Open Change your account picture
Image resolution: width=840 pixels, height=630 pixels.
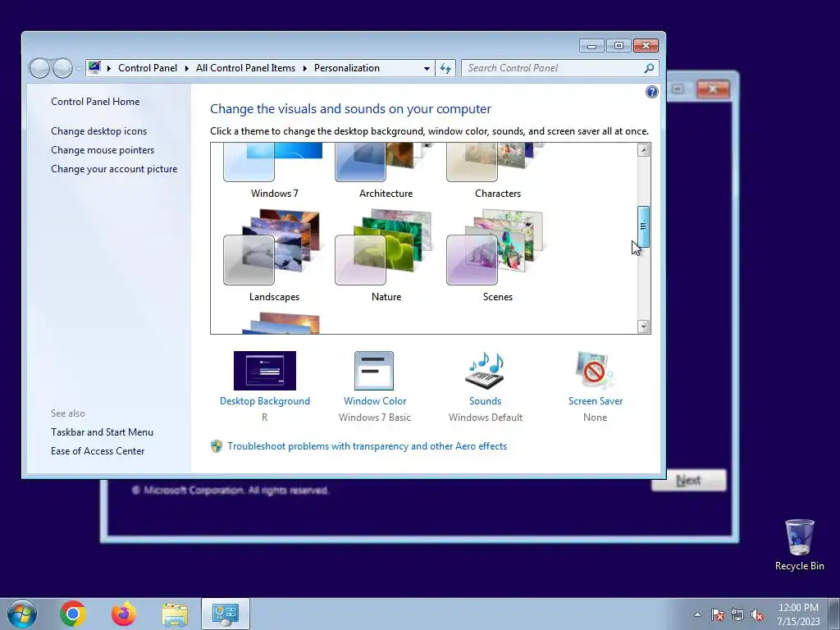[x=114, y=169]
